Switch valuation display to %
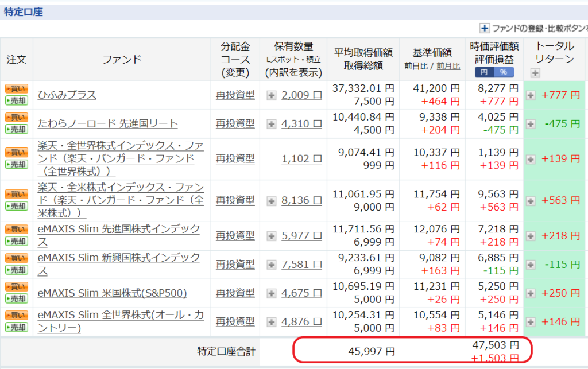The height and width of the screenshot is (369, 588). click(x=504, y=72)
